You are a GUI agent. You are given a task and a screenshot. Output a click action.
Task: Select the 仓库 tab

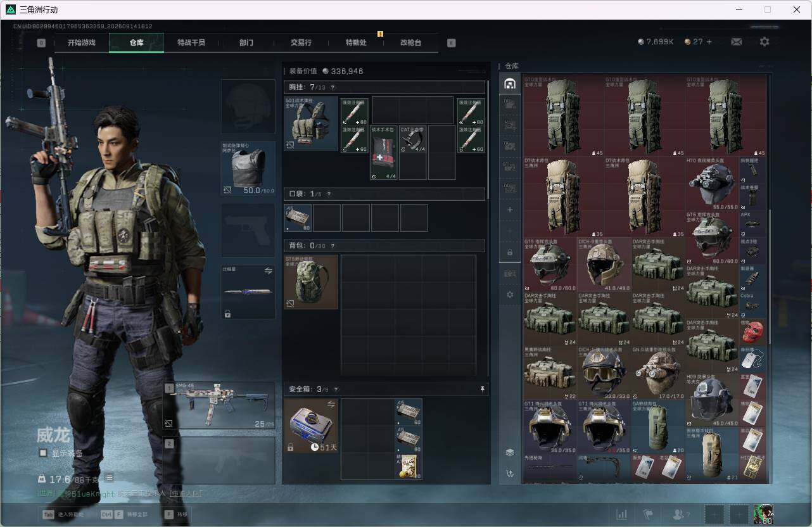pos(137,42)
